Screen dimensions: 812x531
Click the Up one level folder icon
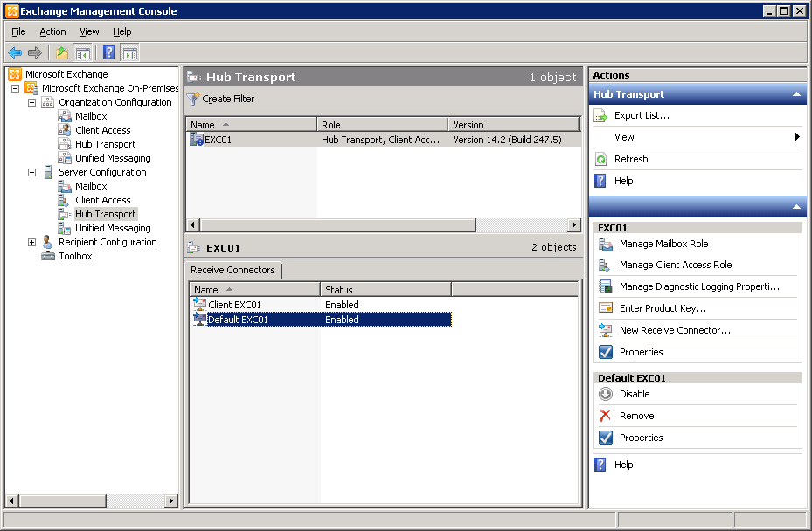(x=62, y=52)
